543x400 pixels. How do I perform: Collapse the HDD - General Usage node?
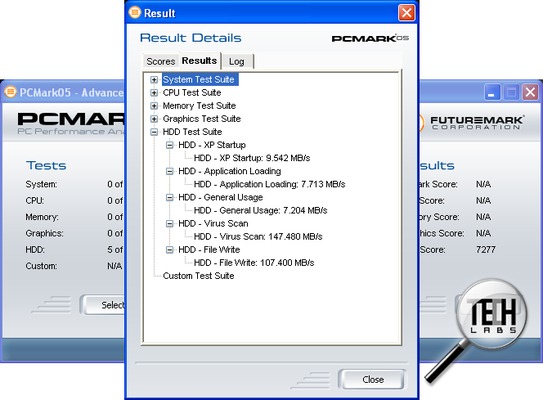(x=170, y=198)
